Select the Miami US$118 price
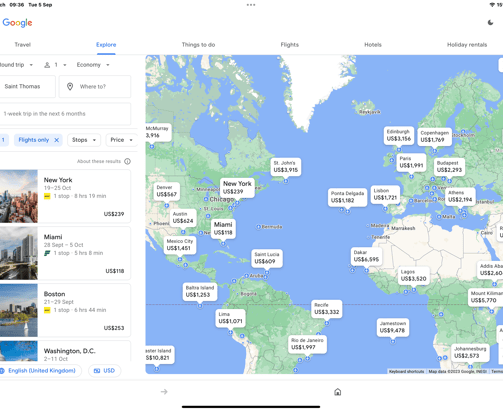The width and height of the screenshot is (503, 411). click(115, 271)
